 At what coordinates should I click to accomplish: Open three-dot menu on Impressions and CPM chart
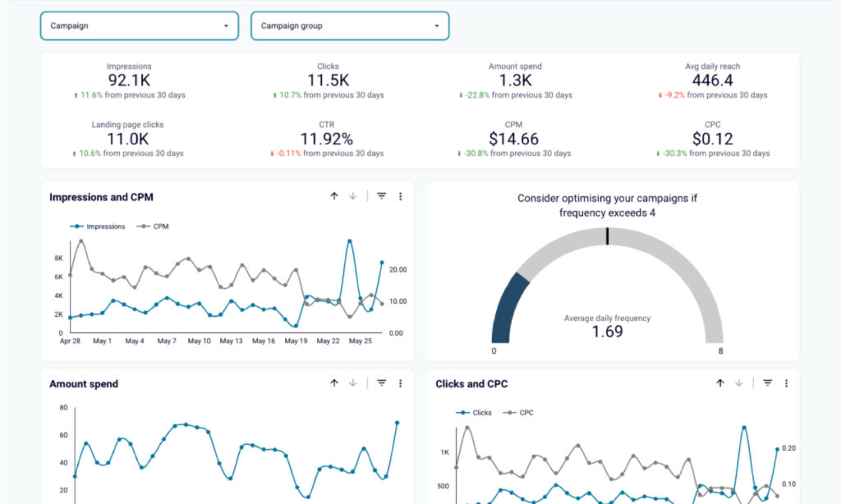click(x=400, y=196)
